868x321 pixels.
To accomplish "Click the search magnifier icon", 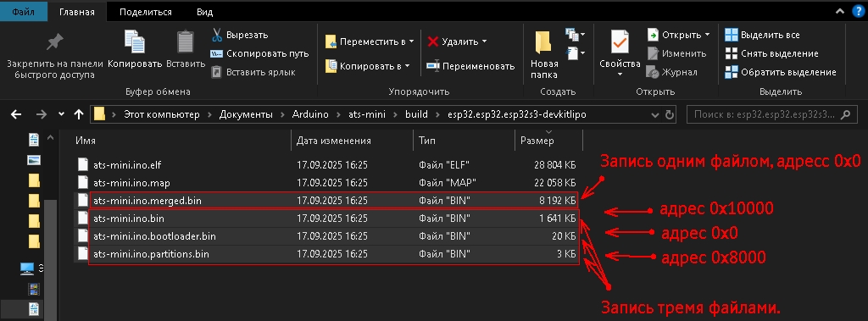I will (x=845, y=114).
